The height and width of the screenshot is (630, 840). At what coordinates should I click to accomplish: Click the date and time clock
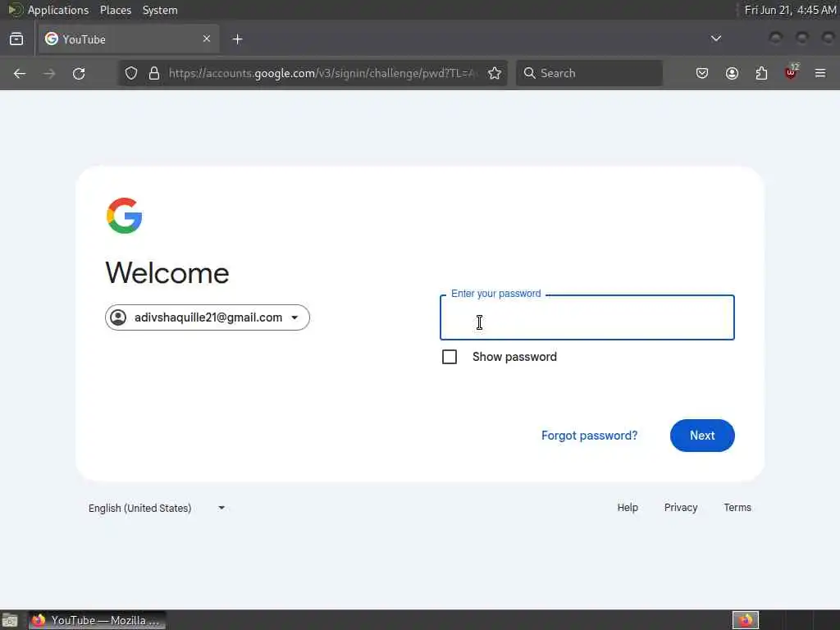pyautogui.click(x=790, y=10)
